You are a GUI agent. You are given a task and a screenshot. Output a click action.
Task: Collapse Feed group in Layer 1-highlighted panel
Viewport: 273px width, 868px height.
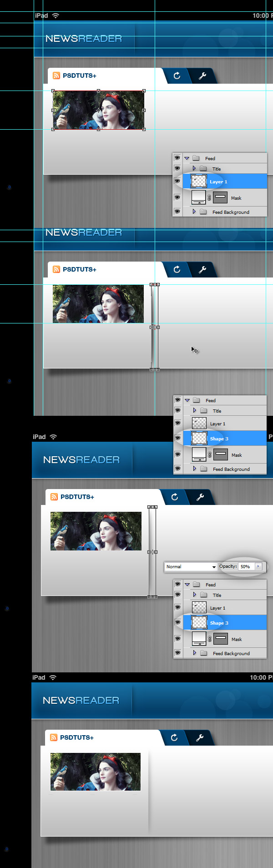point(187,158)
